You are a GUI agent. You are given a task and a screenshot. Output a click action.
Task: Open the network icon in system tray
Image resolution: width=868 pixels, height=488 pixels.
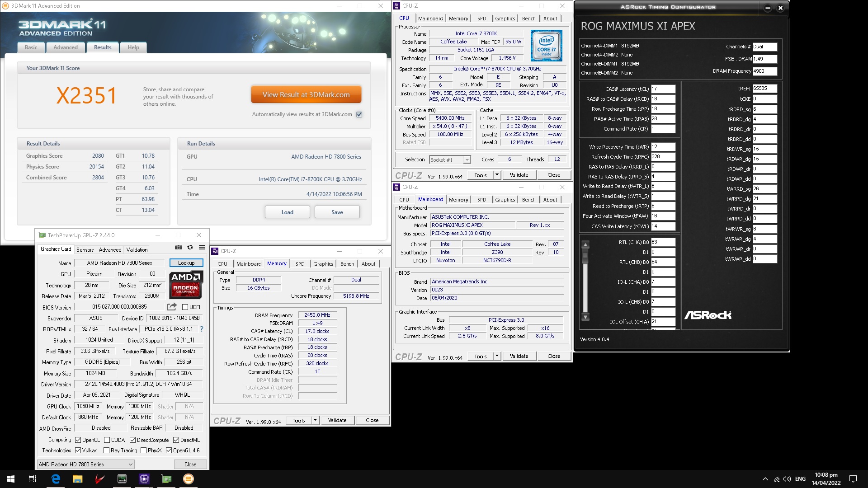(x=776, y=479)
